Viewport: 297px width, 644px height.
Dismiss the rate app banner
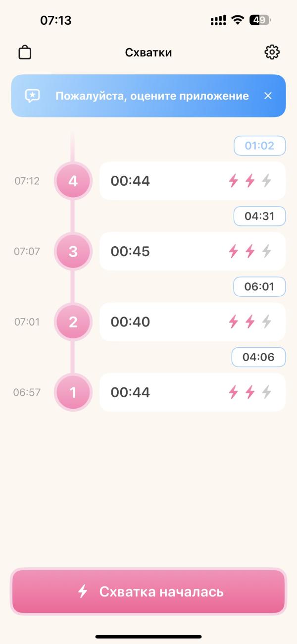[268, 96]
